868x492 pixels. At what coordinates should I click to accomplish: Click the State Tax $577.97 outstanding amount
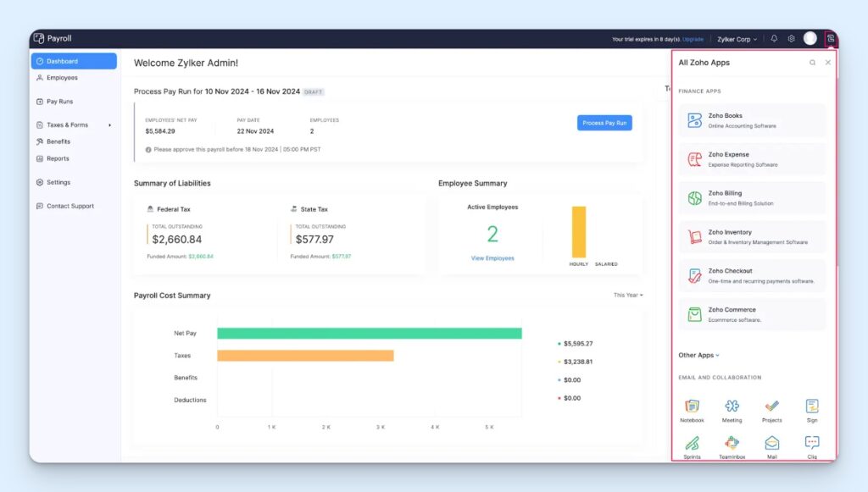pos(314,240)
